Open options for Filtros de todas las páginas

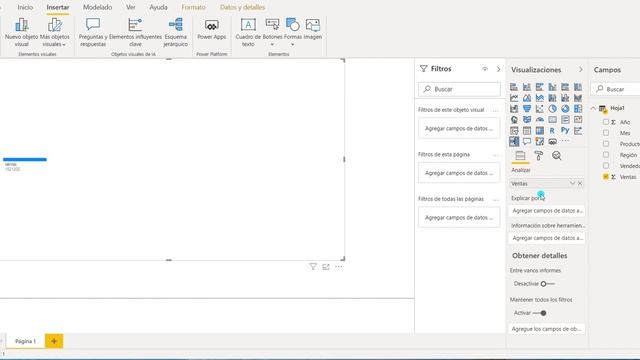click(x=496, y=200)
